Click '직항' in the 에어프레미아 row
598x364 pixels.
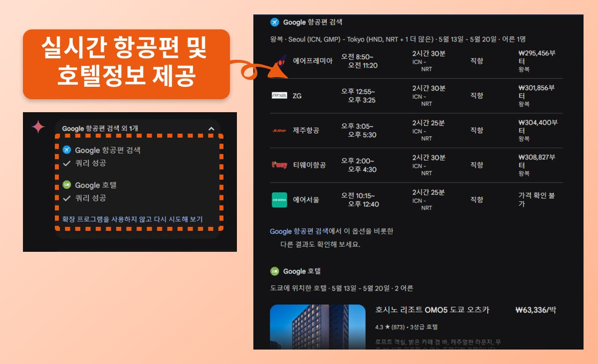click(477, 61)
